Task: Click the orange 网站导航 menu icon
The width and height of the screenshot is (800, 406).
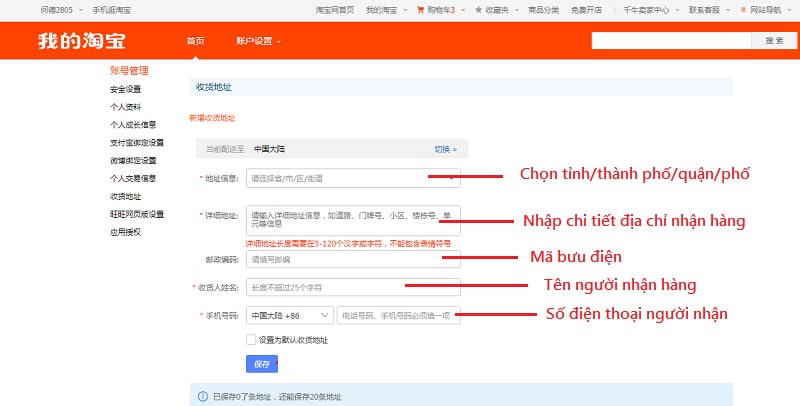Action: coord(743,10)
